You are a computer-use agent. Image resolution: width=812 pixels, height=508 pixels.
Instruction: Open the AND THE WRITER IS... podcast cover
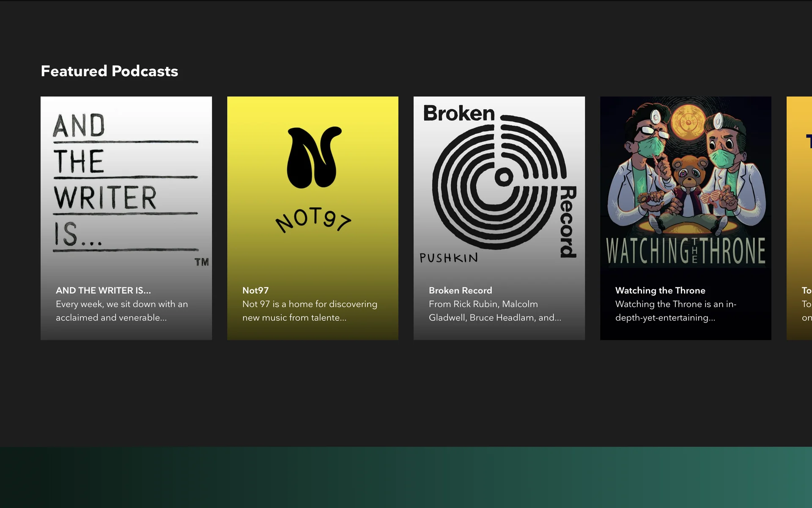tap(126, 182)
